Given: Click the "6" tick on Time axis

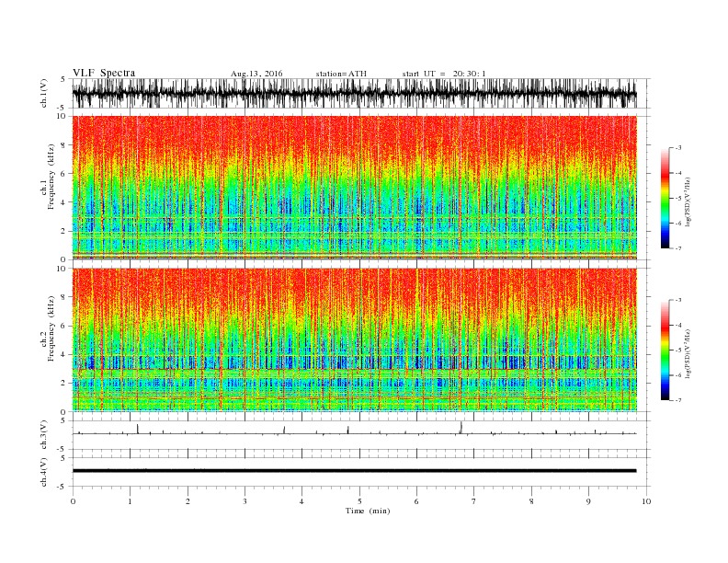Looking at the screenshot, I should [417, 501].
